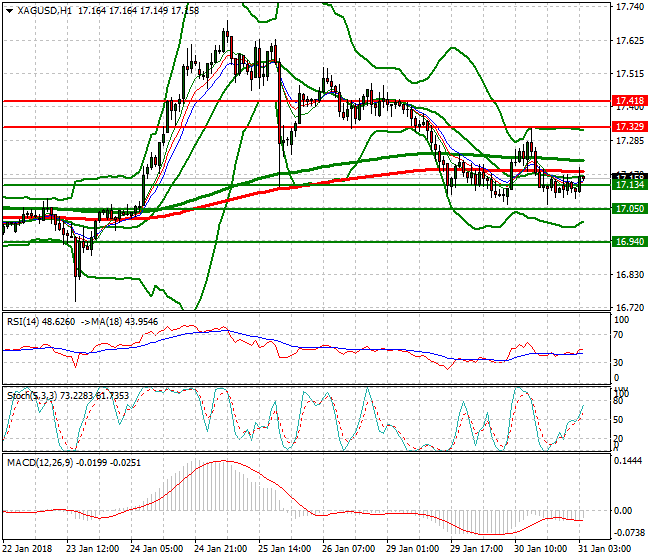Click the 0.00 MACD zero level value
The image size is (650, 560).
pos(623,511)
